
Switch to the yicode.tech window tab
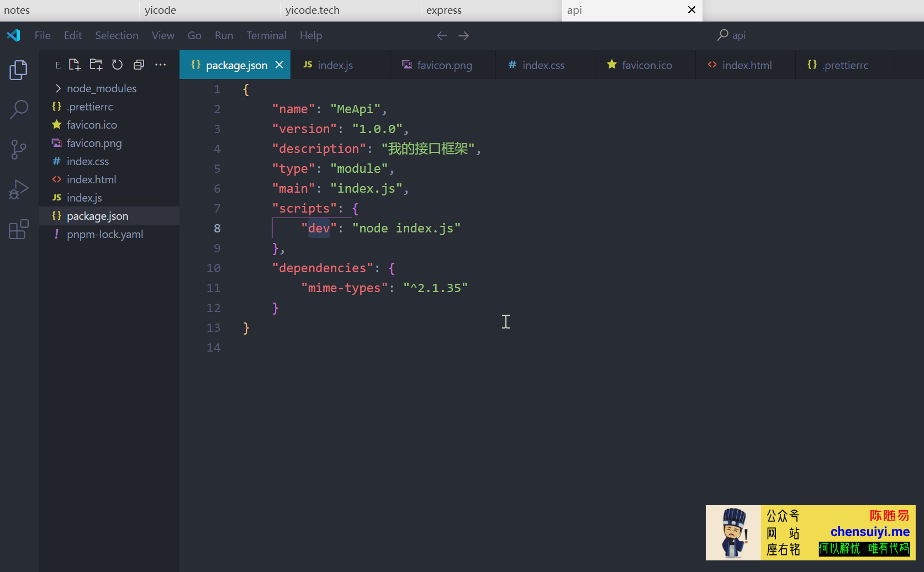(x=351, y=10)
